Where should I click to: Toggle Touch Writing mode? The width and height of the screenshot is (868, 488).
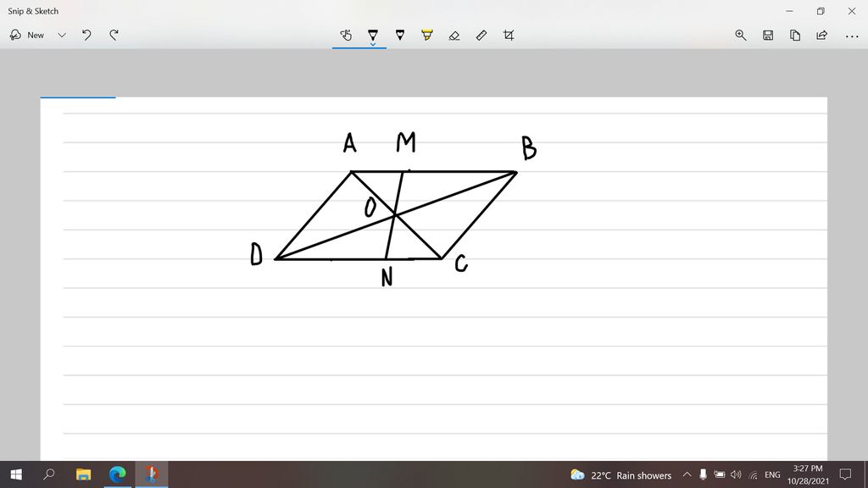pos(346,36)
